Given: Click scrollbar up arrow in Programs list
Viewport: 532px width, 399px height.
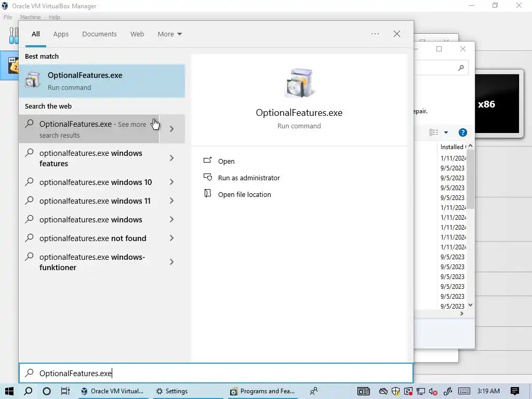Looking at the screenshot, I should [x=471, y=146].
